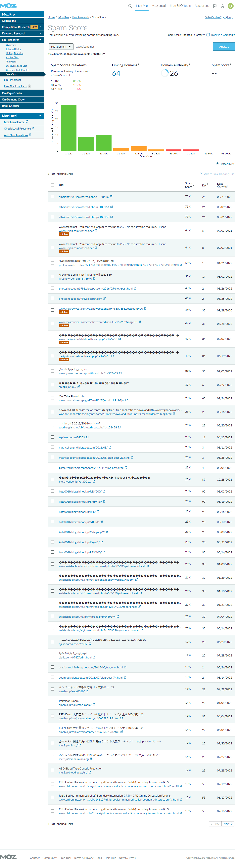
Task: Open the user avatar menu
Action: click(x=231, y=6)
